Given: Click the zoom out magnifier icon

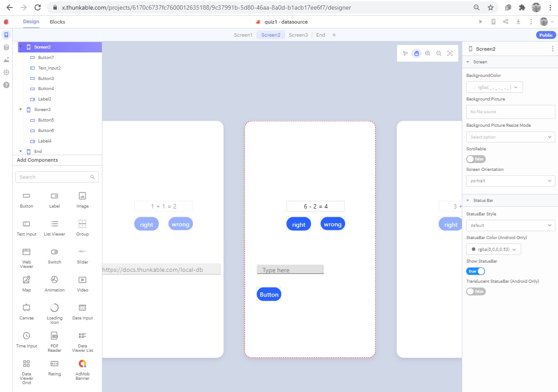Looking at the screenshot, I should pyautogui.click(x=439, y=53).
